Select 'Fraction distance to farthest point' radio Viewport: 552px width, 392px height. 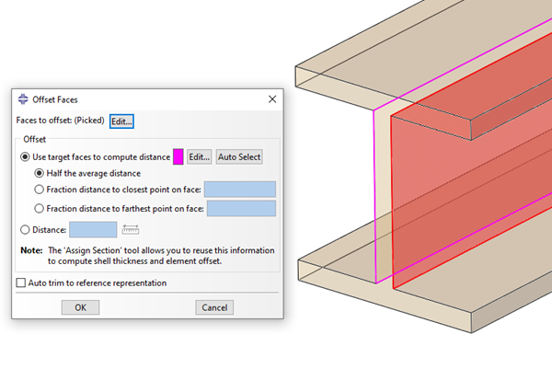(40, 208)
